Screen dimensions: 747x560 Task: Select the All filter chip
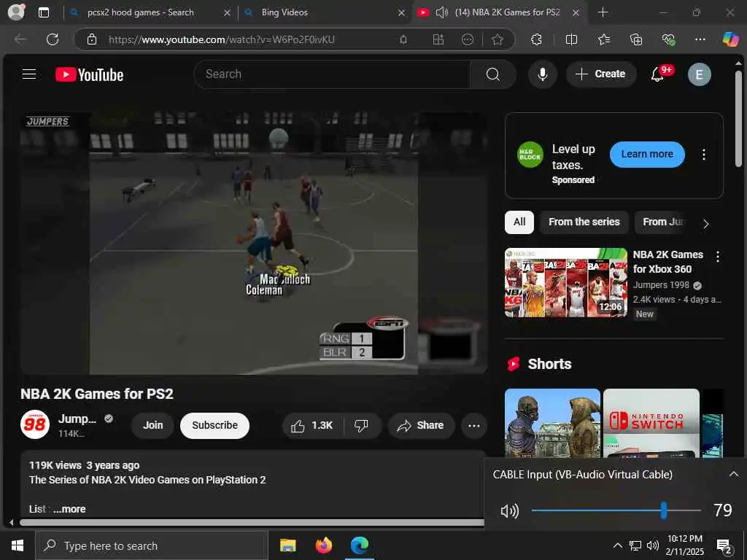[519, 222]
